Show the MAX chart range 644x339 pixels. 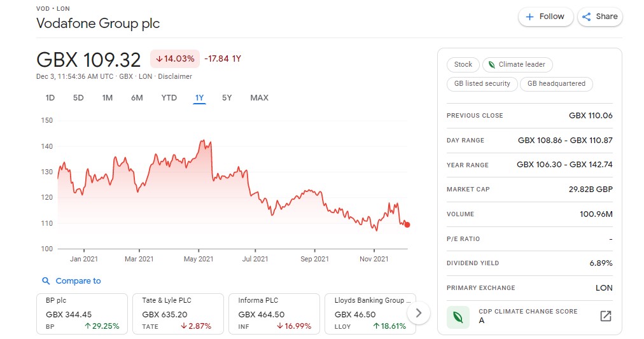point(259,98)
